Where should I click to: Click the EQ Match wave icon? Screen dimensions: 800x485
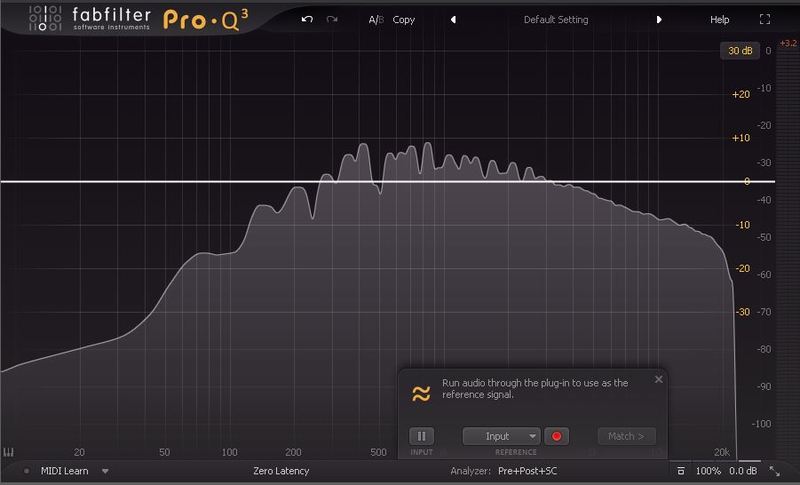pos(421,394)
